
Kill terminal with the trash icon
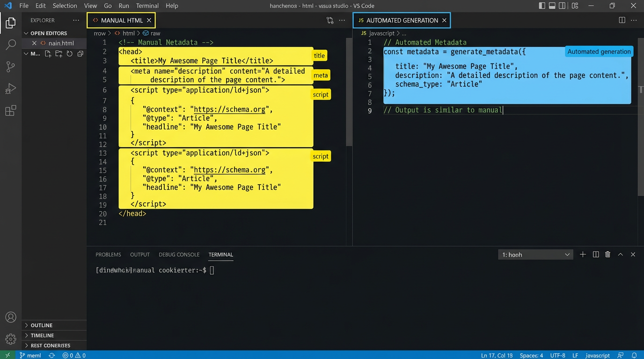[x=607, y=254]
